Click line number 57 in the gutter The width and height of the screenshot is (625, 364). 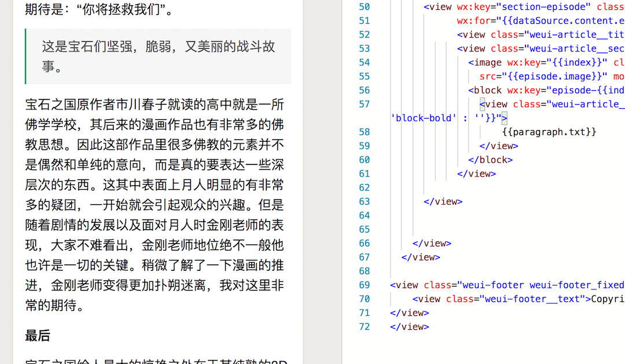[363, 104]
